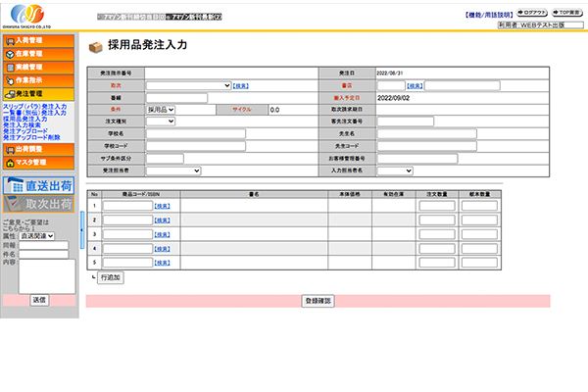Click the Ohmura Shigyo company logo
588x392 pixels.
pos(27,15)
